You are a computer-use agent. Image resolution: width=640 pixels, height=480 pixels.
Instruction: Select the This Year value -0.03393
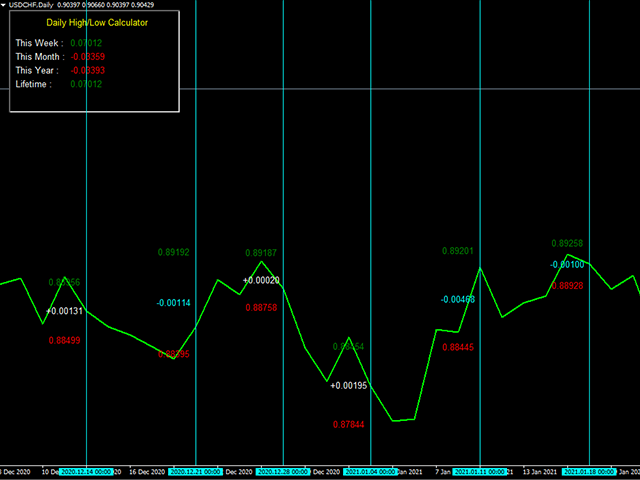tap(88, 70)
